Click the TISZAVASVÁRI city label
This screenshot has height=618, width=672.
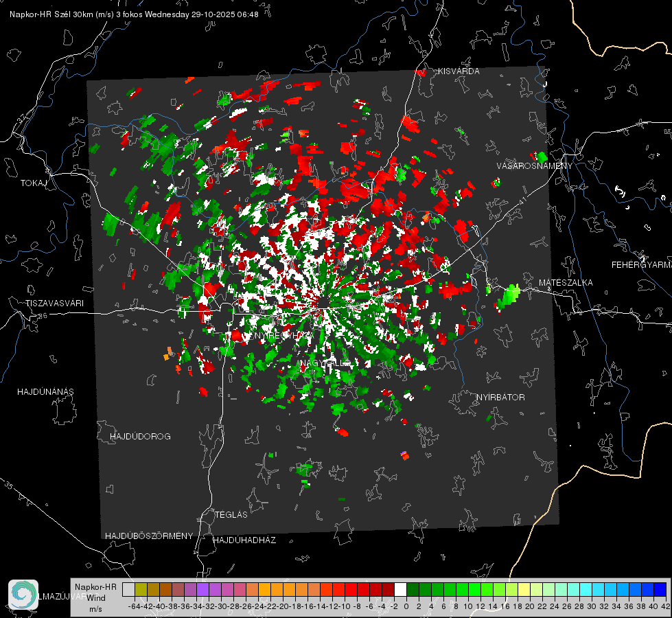click(54, 304)
